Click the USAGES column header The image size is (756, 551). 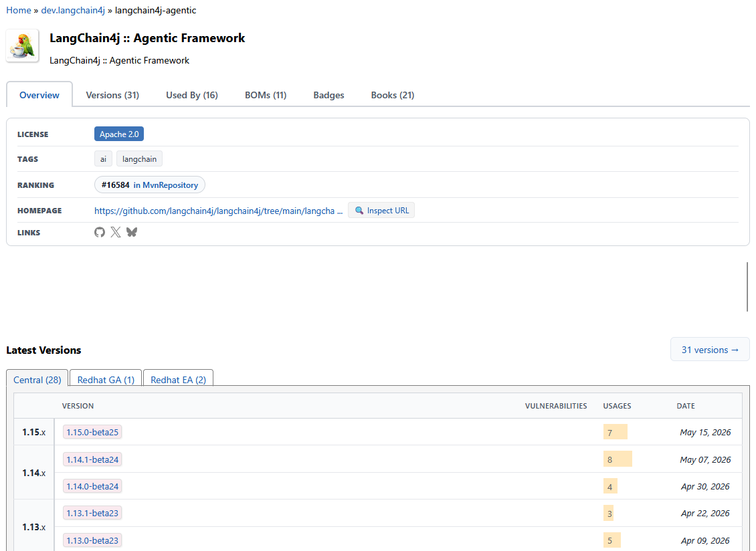617,406
